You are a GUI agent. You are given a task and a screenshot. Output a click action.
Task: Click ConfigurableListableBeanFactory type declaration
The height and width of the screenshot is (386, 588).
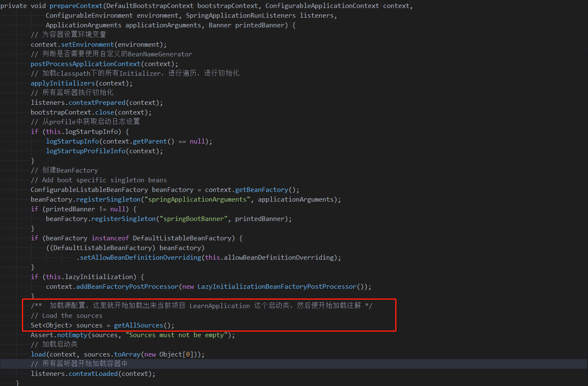click(89, 190)
